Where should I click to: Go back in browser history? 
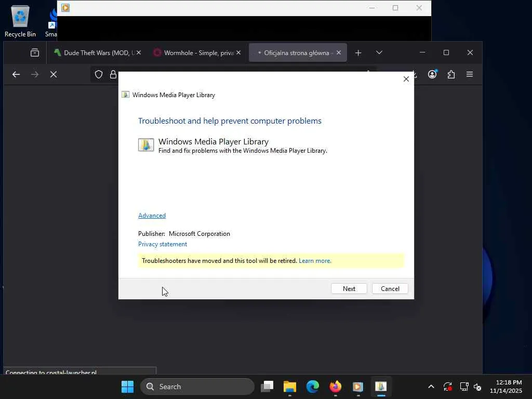pyautogui.click(x=16, y=74)
